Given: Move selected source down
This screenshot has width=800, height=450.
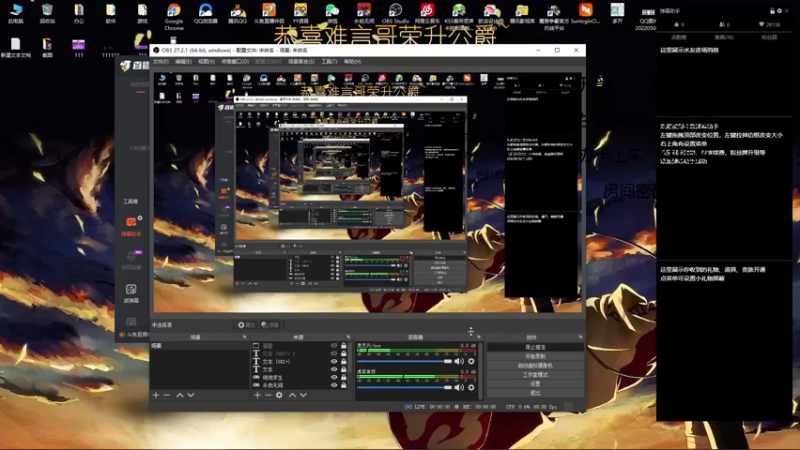Looking at the screenshot, I should (x=304, y=395).
